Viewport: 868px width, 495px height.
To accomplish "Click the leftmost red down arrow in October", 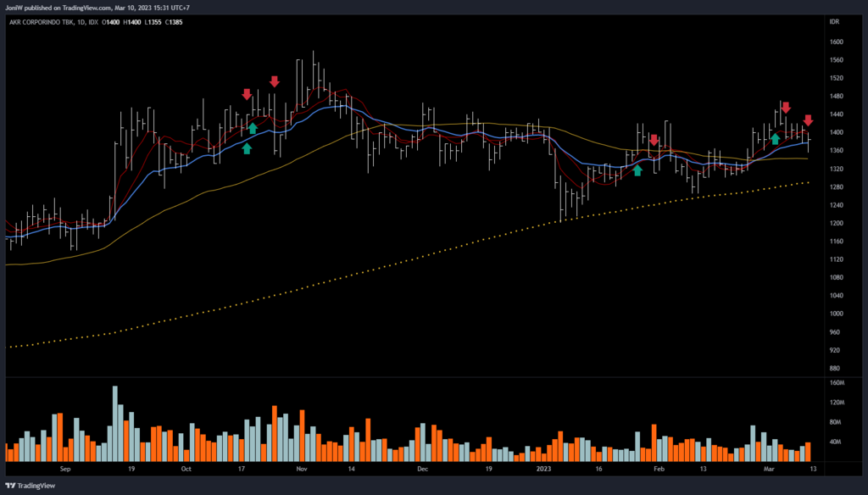I will 247,94.
